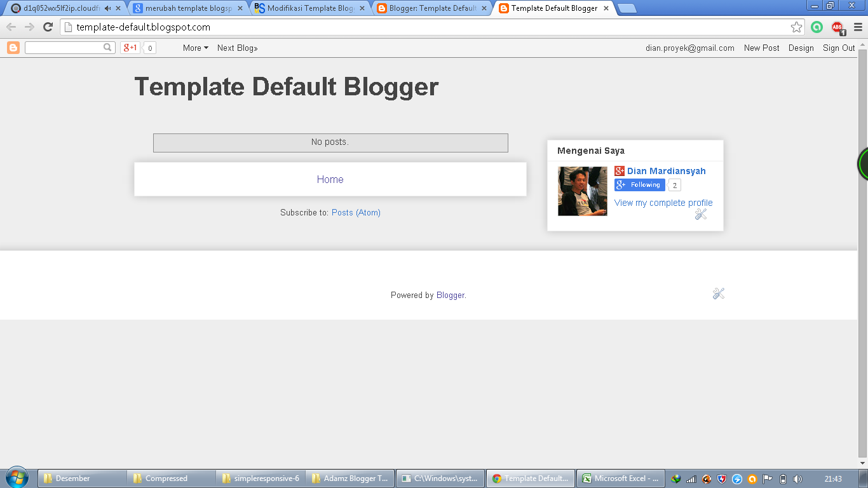Click Dian Mardiansyah's profile photo thumbnail
868x488 pixels.
click(x=582, y=191)
